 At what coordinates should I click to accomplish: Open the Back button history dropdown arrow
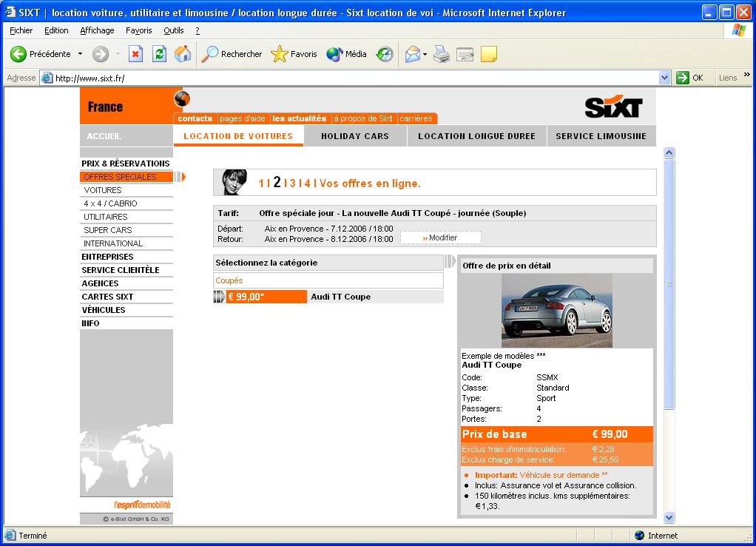point(81,54)
